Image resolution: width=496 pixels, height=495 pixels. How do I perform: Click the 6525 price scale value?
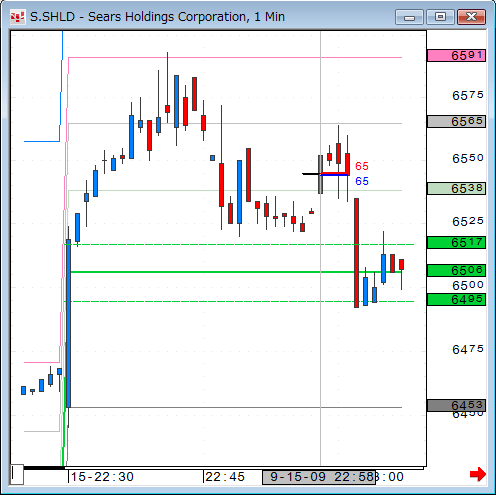468,221
